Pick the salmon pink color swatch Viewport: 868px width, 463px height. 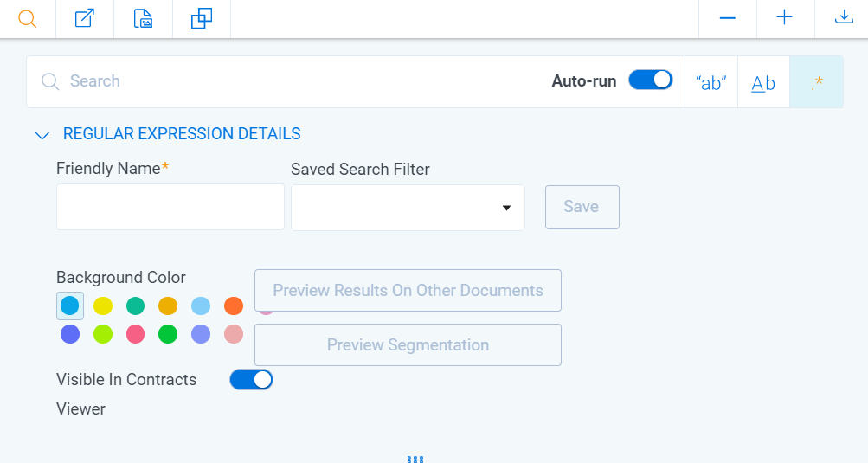point(234,334)
